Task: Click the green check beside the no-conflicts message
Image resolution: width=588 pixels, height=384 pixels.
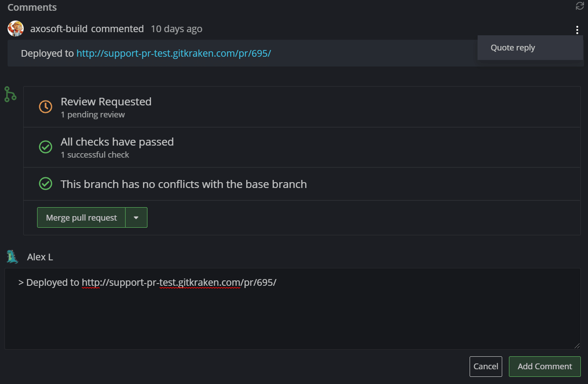Action: (x=45, y=184)
